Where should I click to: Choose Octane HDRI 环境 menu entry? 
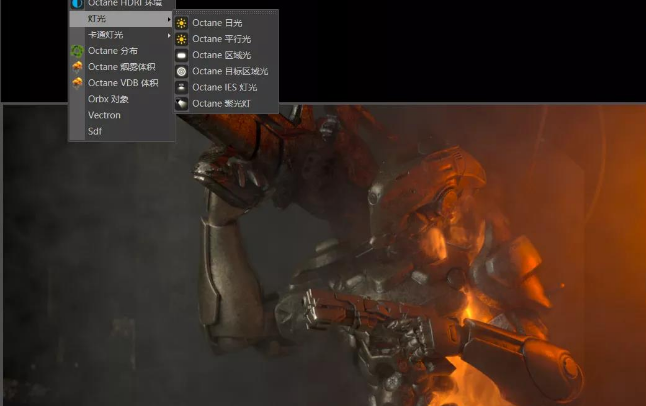[x=121, y=4]
